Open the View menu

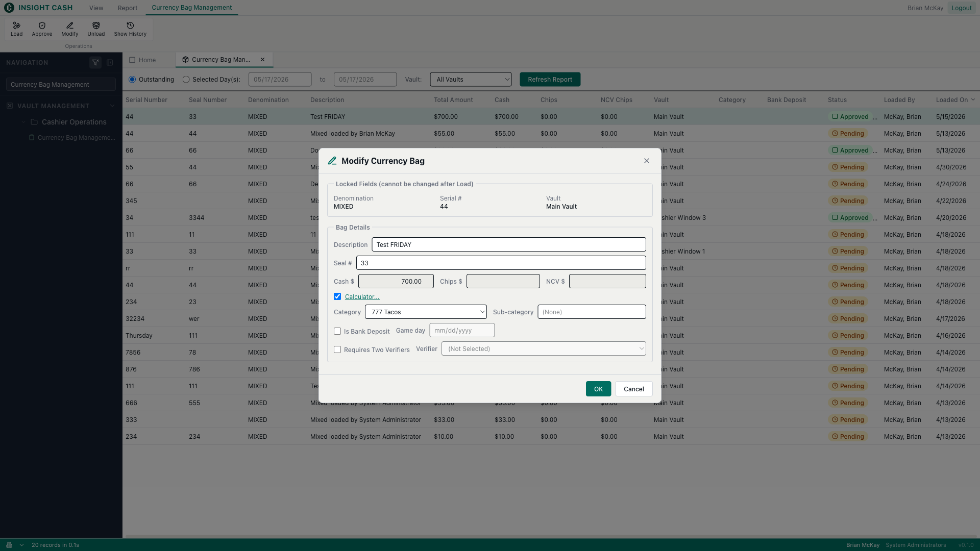coord(96,8)
